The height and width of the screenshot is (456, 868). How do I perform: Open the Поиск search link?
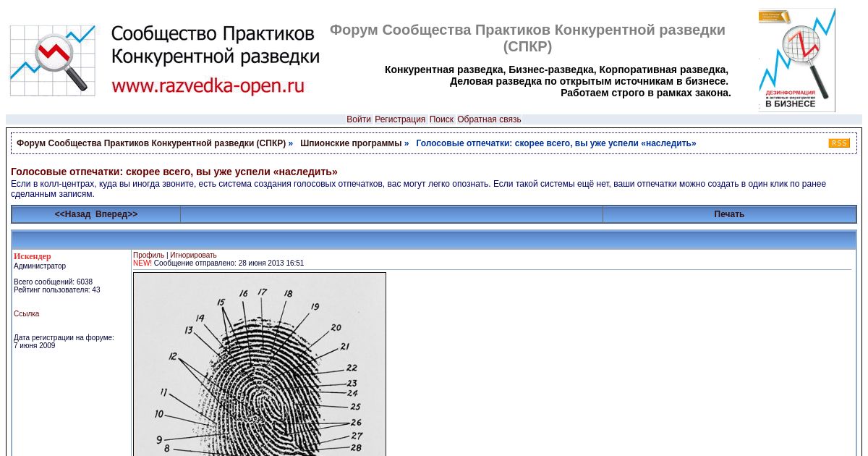pos(441,119)
